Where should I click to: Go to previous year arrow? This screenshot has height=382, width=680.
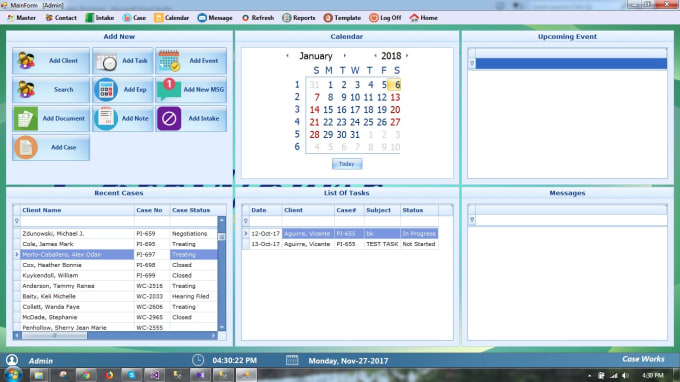[375, 56]
